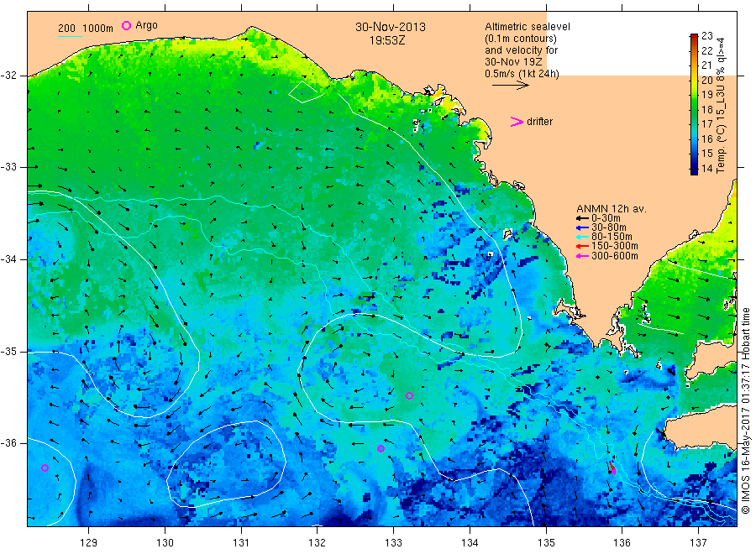Viewport: 756px width, 554px height.
Task: Click the '130' longitude axis label
Action: [x=165, y=542]
